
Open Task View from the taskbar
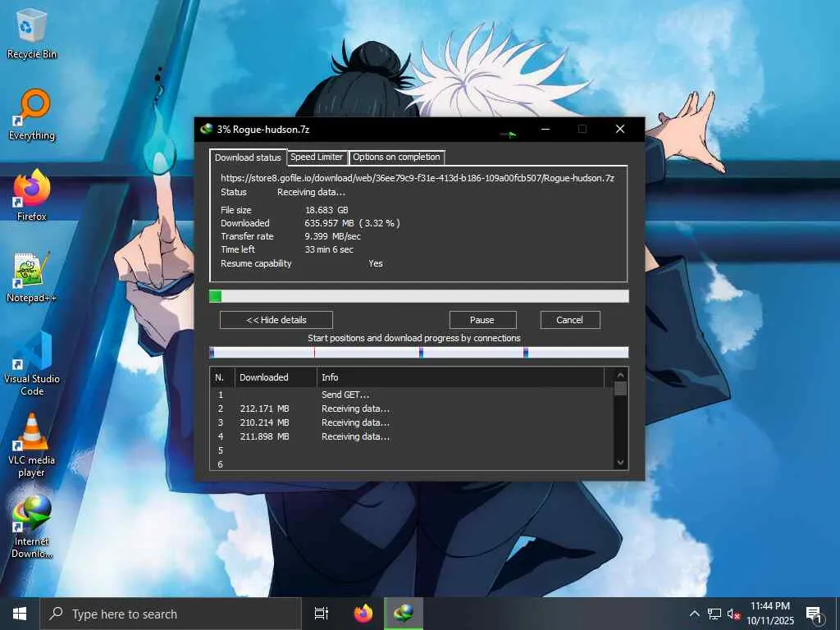point(322,614)
